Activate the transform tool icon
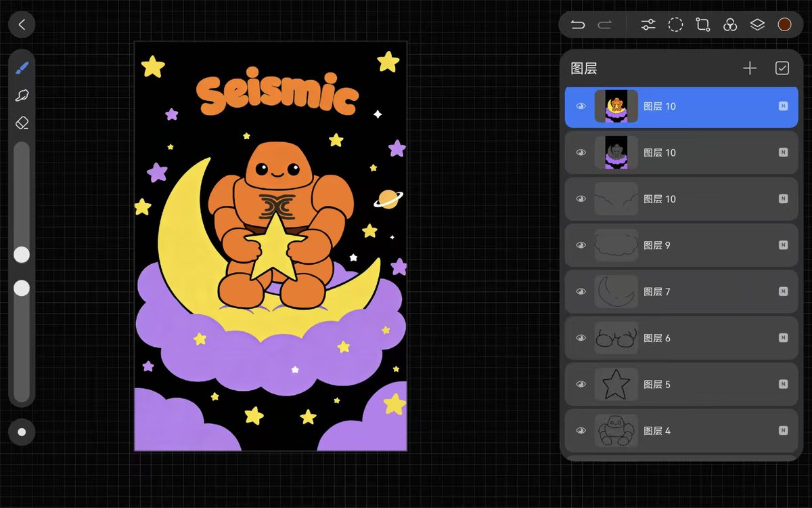 tap(703, 25)
